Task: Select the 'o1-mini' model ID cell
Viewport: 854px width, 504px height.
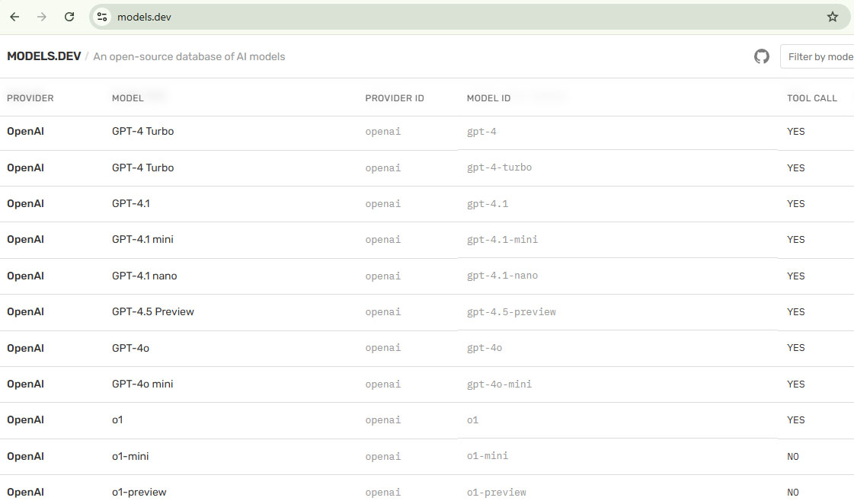Action: click(x=487, y=456)
